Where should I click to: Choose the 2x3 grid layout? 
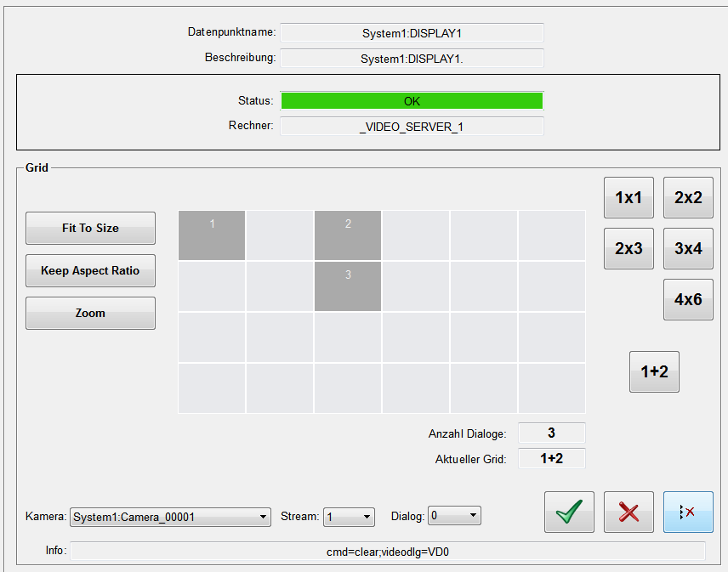(628, 249)
